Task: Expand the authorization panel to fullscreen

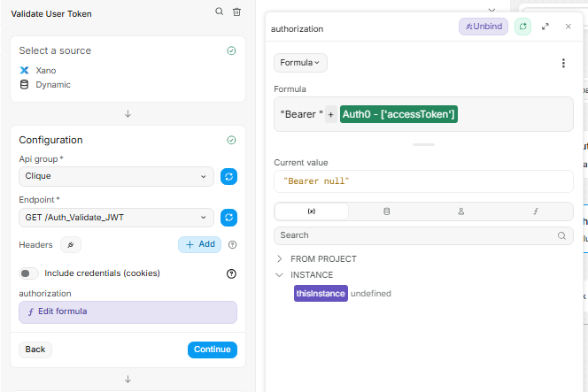Action: tap(545, 27)
